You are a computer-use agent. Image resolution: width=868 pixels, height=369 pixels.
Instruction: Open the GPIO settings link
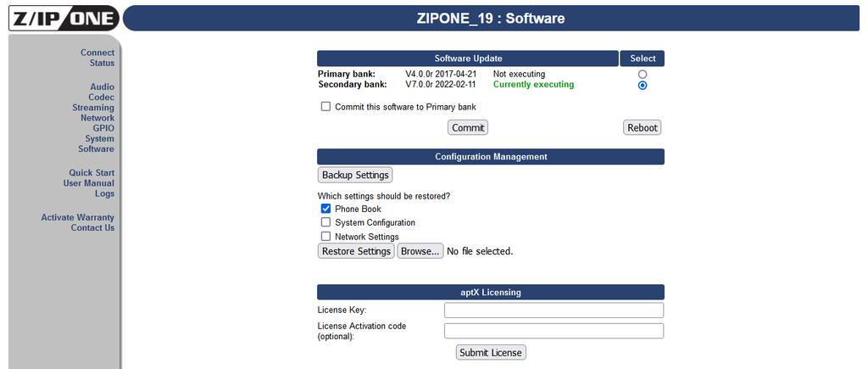(x=103, y=128)
